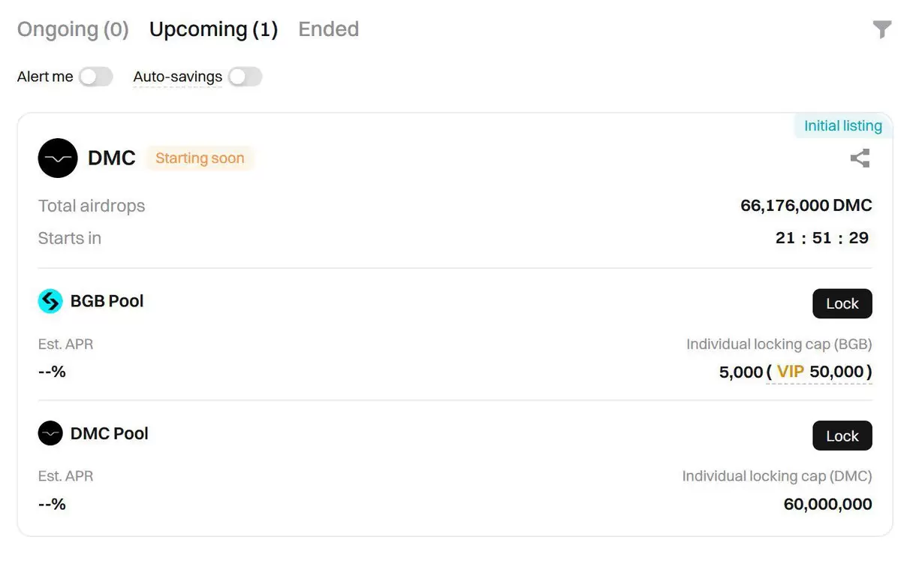Select the DMC project title
This screenshot has height=588, width=901.
point(112,158)
